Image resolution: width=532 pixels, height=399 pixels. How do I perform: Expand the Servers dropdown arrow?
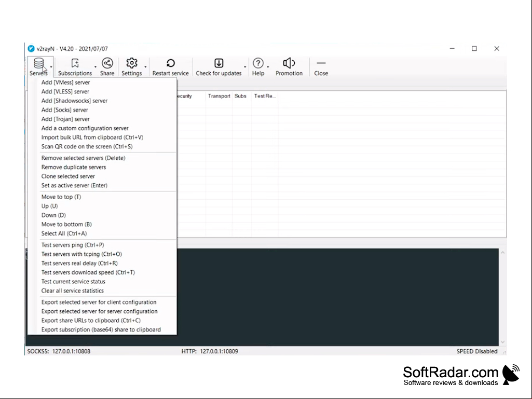(51, 67)
